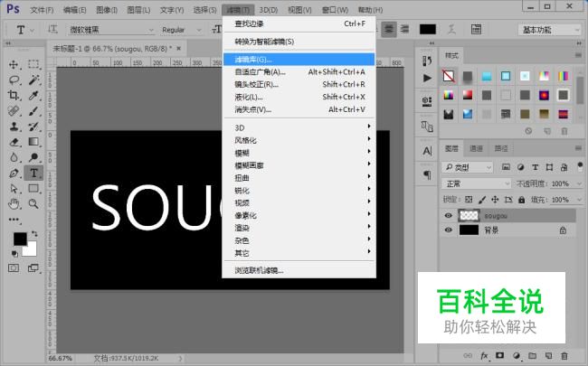
Task: Select the Clone Stamp tool
Action: coord(14,127)
